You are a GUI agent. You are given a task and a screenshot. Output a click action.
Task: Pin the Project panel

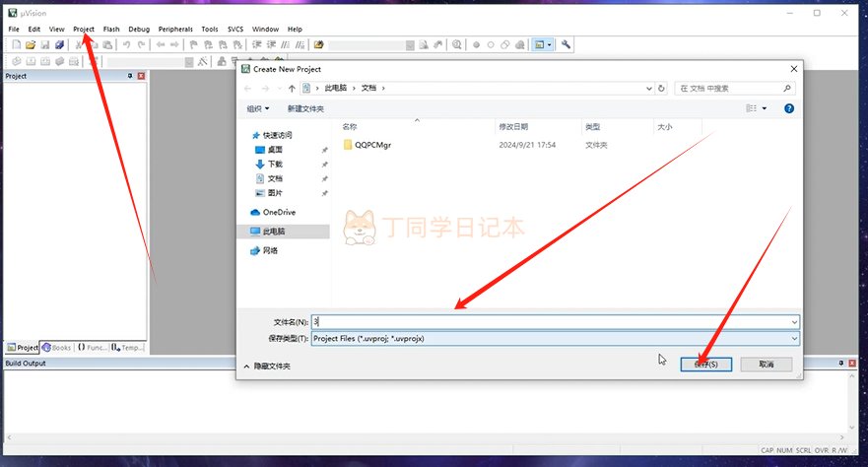pyautogui.click(x=130, y=76)
